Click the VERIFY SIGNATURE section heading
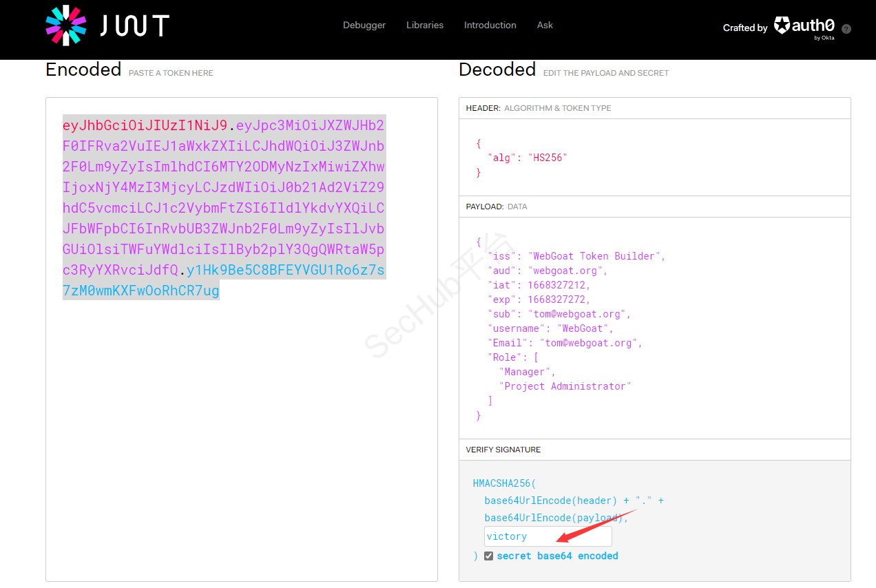This screenshot has height=588, width=876. click(503, 450)
